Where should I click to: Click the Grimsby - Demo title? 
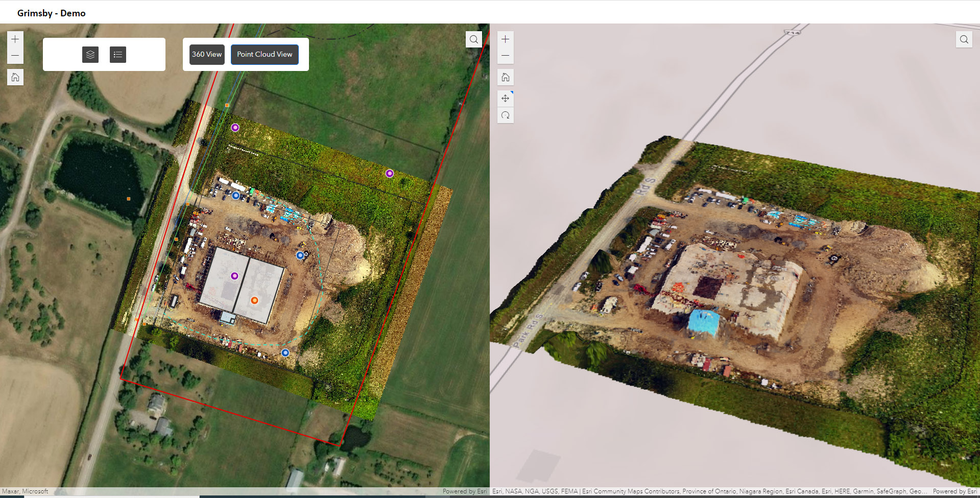[x=51, y=13]
